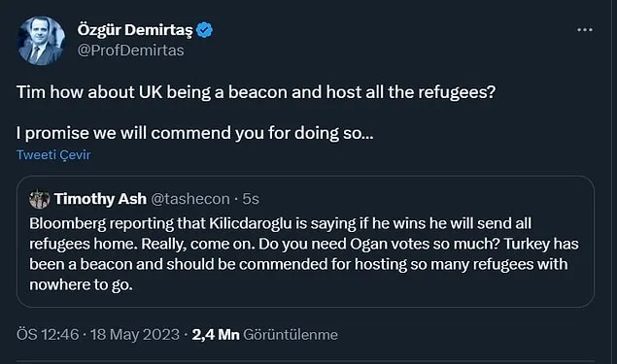Click the Görüntülenme label
617x364 pixels.
pos(291,335)
